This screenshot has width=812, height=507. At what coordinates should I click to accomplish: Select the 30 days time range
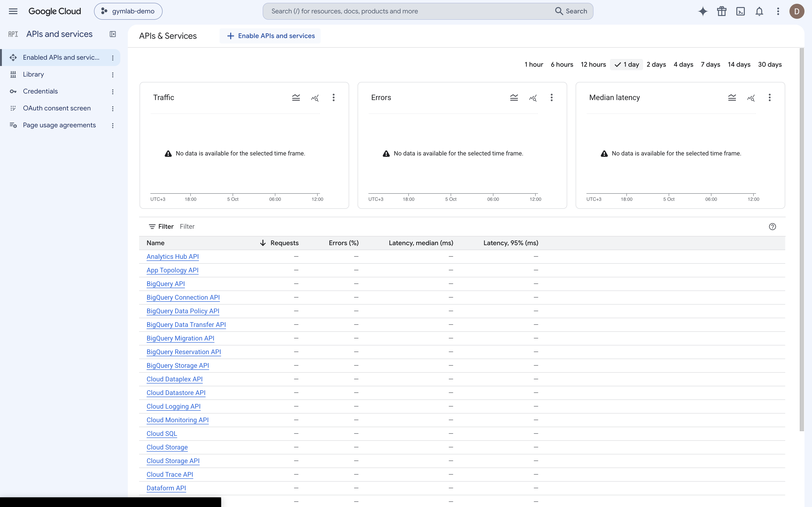pyautogui.click(x=770, y=64)
